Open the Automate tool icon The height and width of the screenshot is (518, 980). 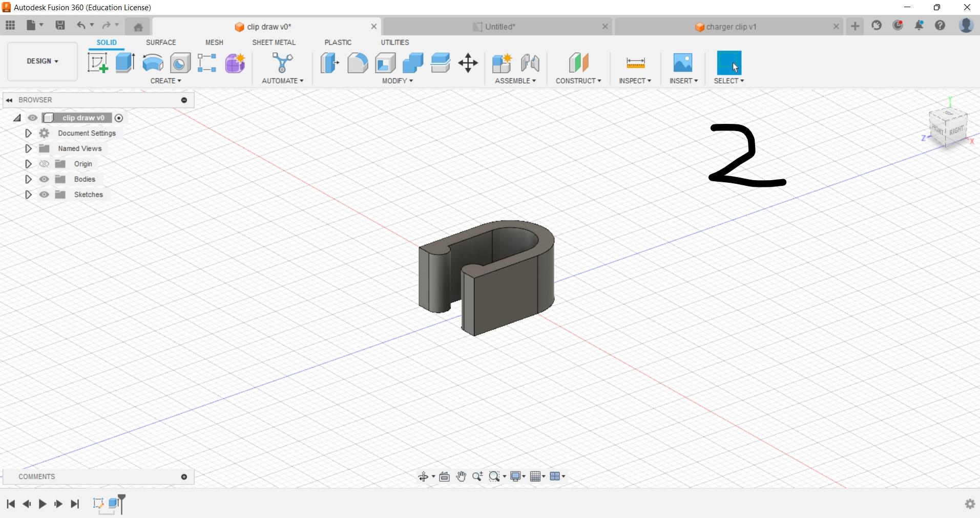click(282, 63)
